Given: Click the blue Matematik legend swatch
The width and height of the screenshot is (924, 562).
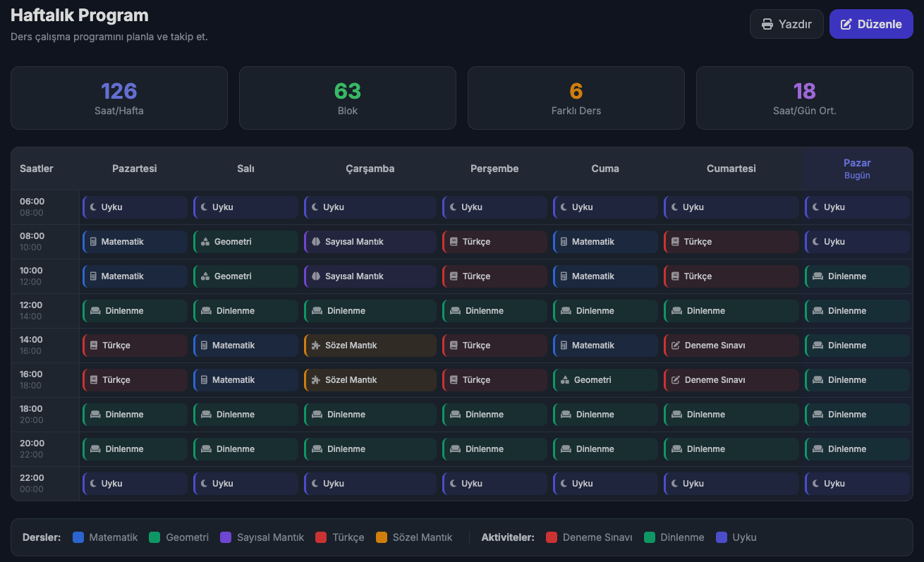Looking at the screenshot, I should tap(78, 537).
